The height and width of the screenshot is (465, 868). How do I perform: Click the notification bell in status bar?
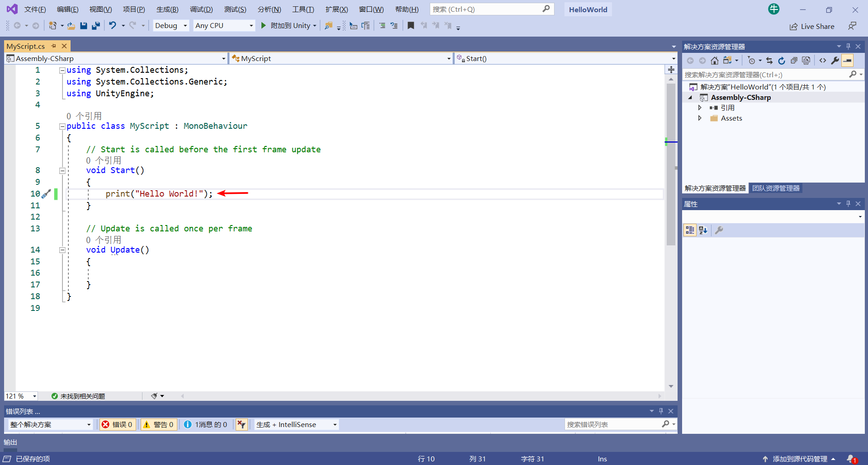point(851,459)
